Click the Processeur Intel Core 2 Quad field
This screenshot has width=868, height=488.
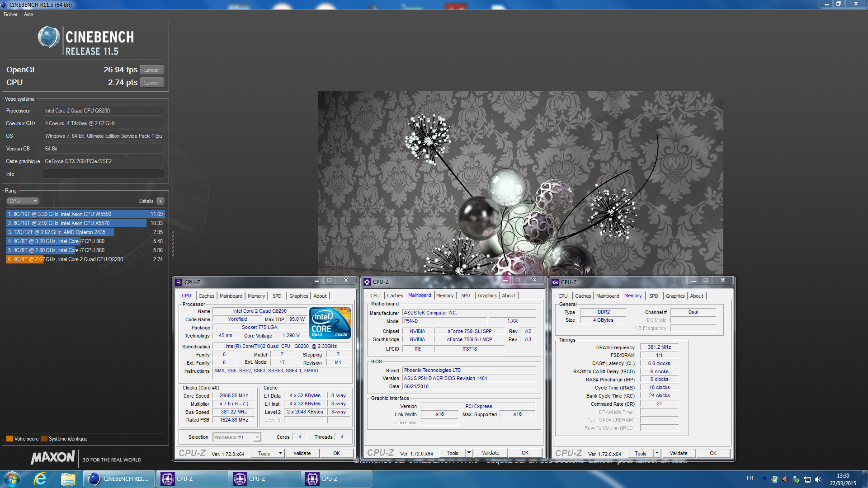(x=104, y=111)
